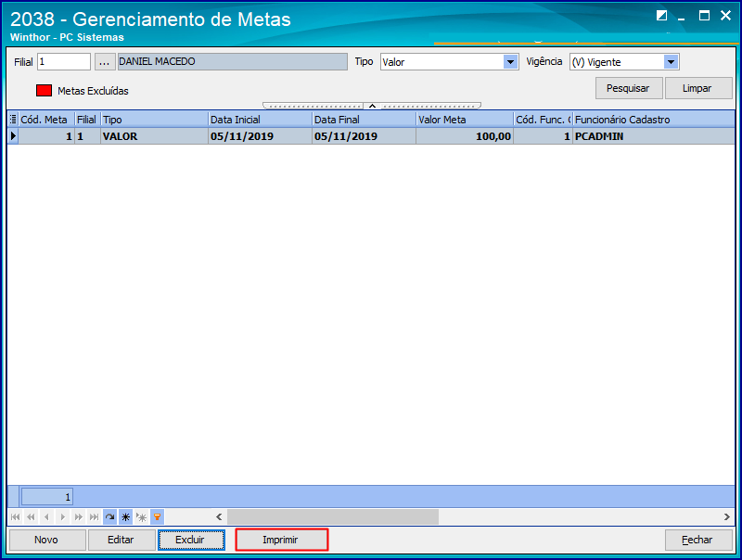Go to next record arrow
742x560 pixels.
(x=62, y=517)
